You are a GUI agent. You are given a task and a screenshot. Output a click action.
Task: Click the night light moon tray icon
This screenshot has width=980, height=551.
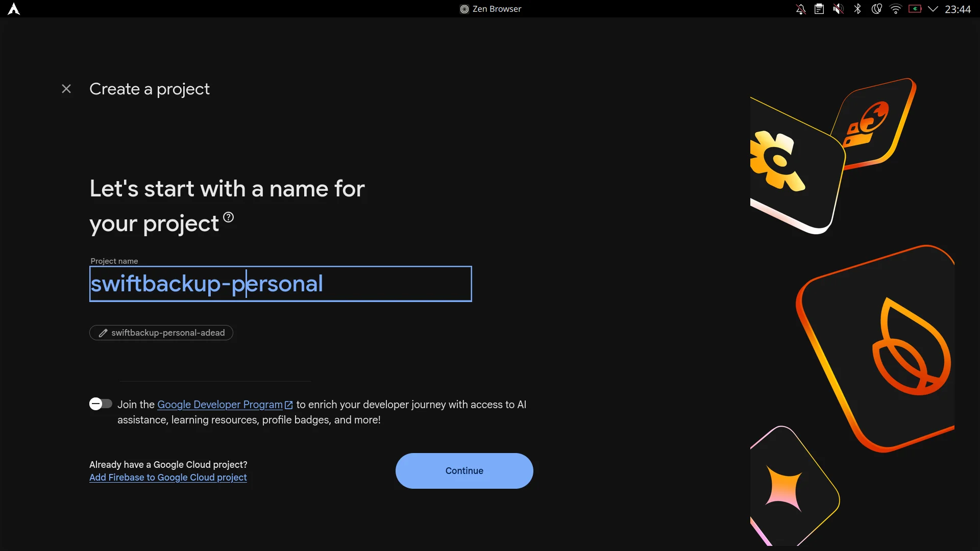tap(876, 9)
